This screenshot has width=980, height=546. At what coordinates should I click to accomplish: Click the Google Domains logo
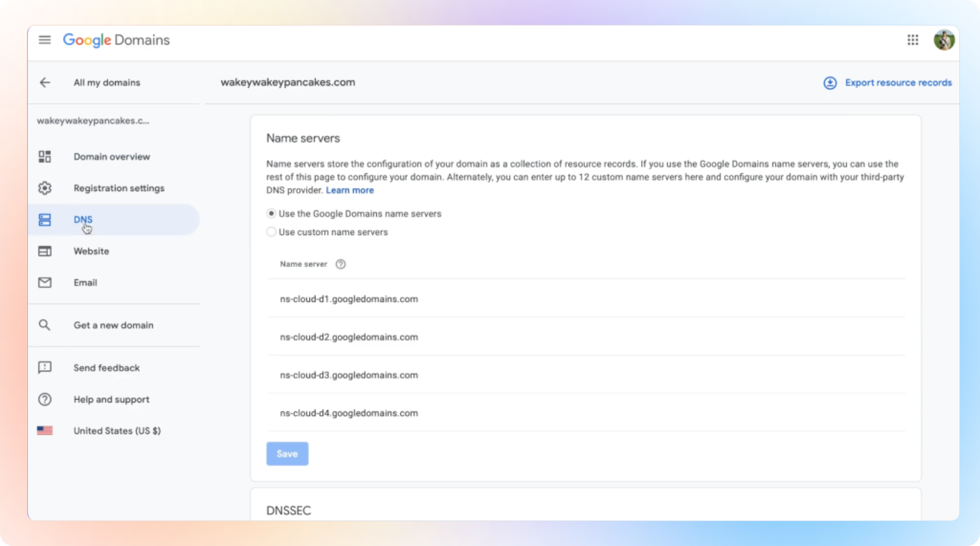(x=117, y=40)
